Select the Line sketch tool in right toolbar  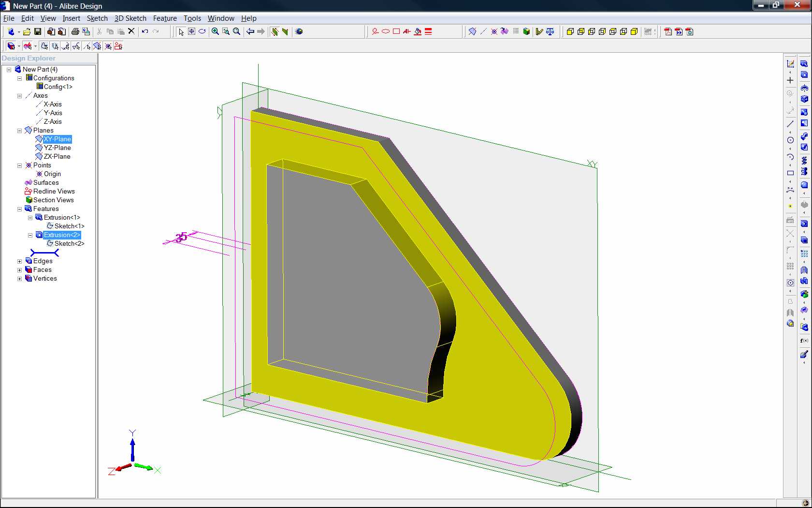click(x=790, y=124)
